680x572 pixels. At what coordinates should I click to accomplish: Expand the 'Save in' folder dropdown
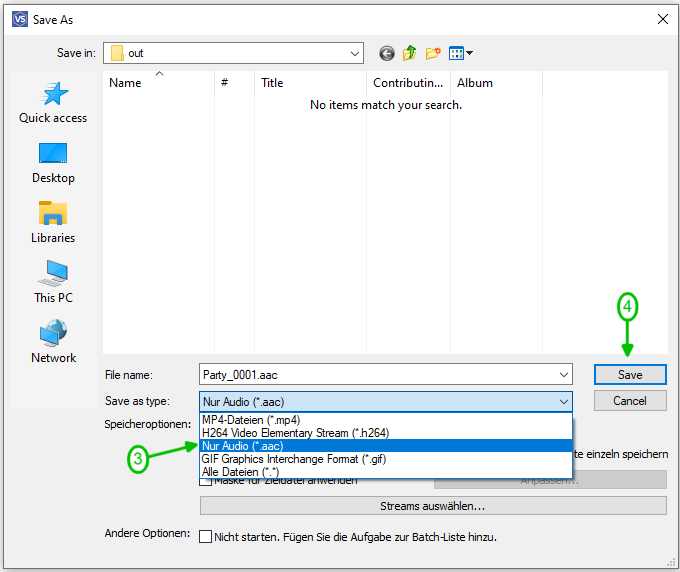[x=355, y=53]
